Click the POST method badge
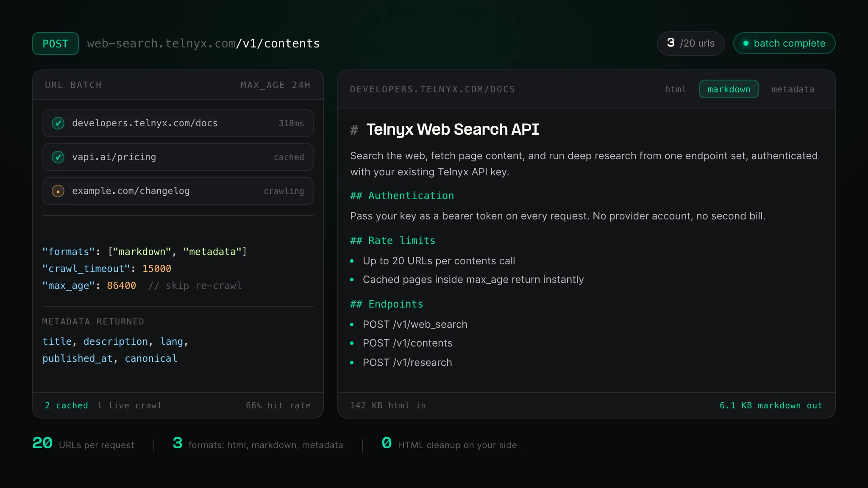Image resolution: width=868 pixels, height=488 pixels. pyautogui.click(x=56, y=44)
